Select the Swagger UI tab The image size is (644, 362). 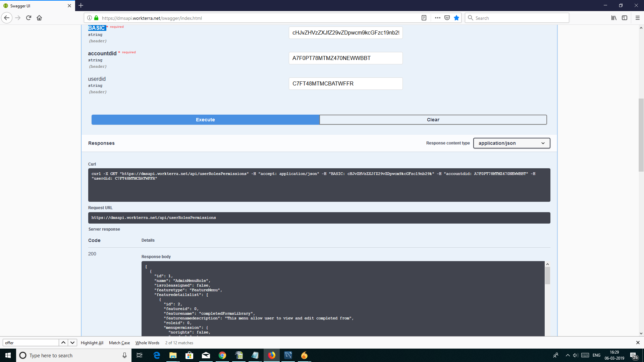coord(37,6)
